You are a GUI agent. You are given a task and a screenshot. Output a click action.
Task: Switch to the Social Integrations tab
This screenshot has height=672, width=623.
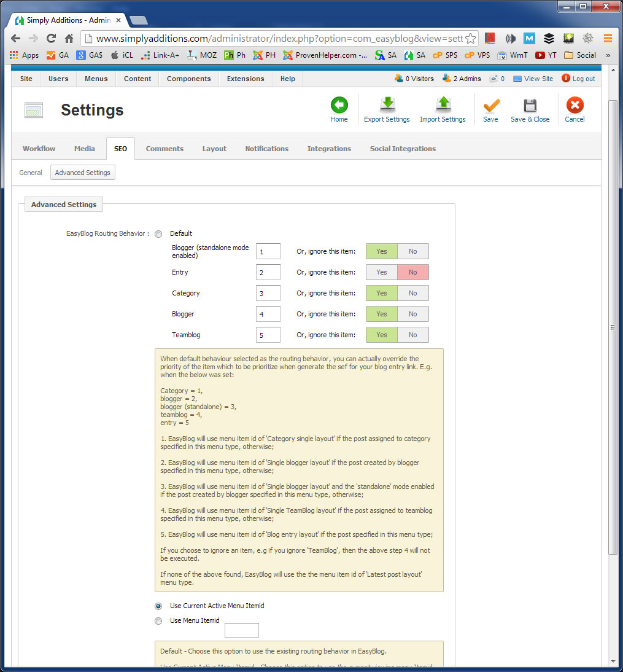(x=403, y=149)
